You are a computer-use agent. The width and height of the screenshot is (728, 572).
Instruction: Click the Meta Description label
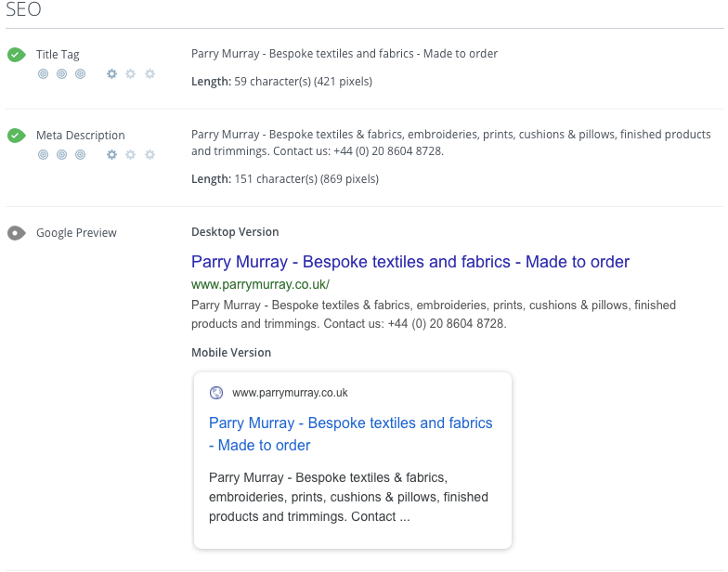[81, 136]
